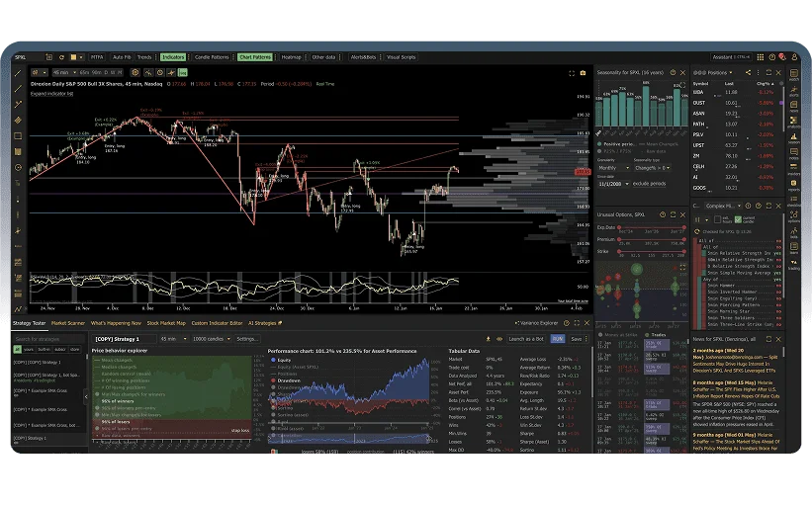The width and height of the screenshot is (812, 505).
Task: Open the reports sidebar icon
Action: pos(793,185)
